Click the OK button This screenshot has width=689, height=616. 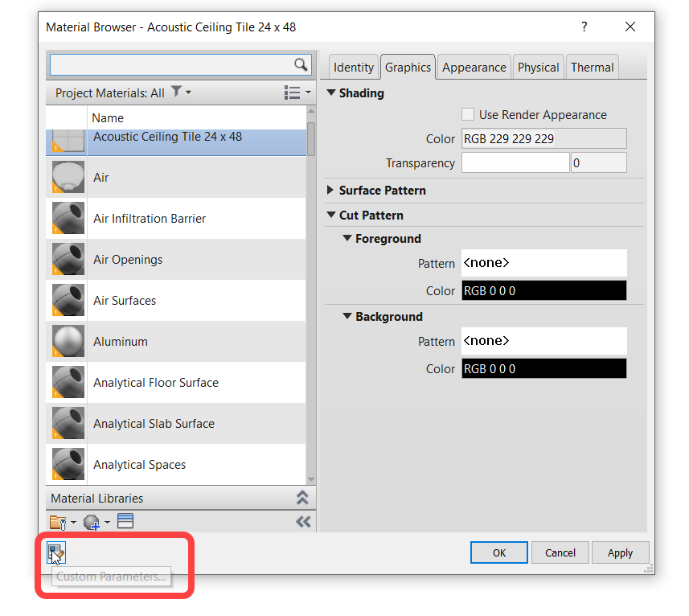(498, 552)
